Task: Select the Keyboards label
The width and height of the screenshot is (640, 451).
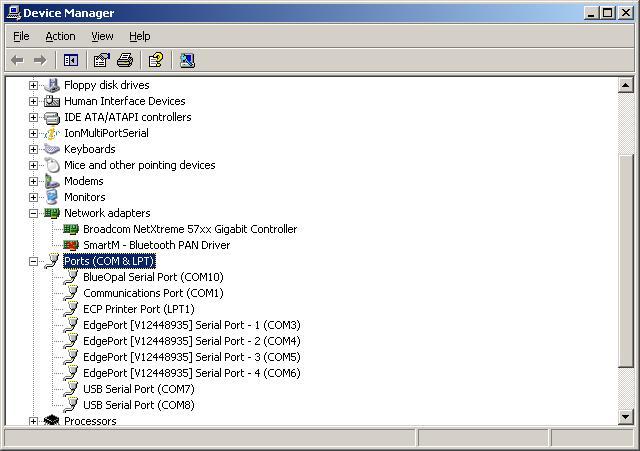Action: [90, 149]
